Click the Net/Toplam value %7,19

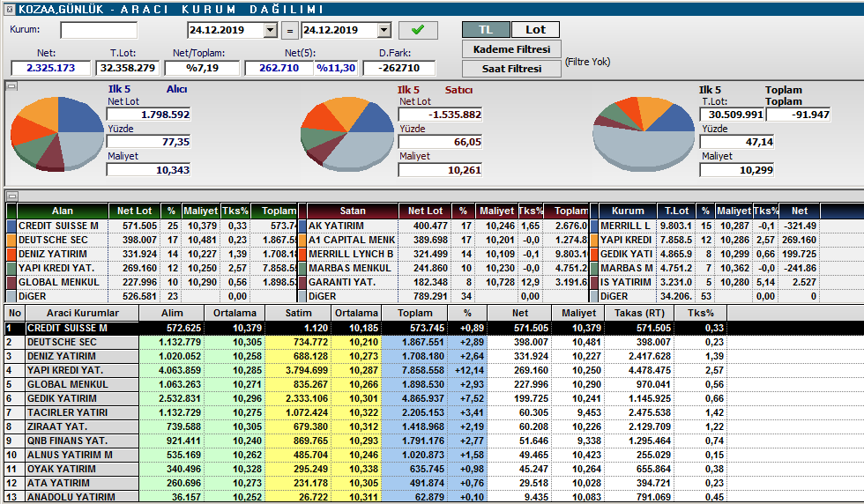(x=202, y=68)
